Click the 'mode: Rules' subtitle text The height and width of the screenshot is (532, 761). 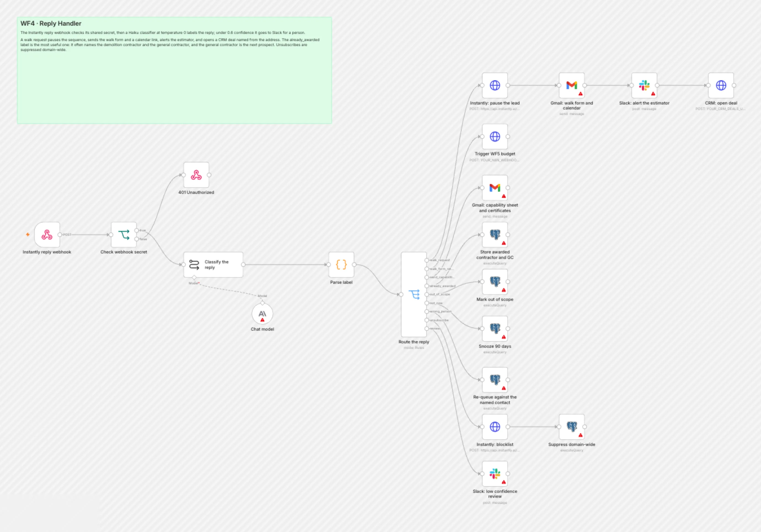[x=414, y=348]
